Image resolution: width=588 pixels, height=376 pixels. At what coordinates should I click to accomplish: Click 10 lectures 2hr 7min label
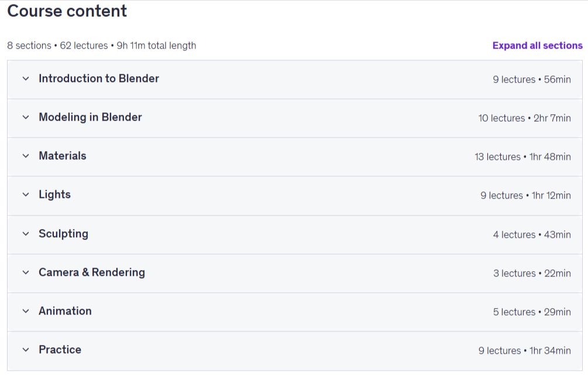(x=524, y=118)
